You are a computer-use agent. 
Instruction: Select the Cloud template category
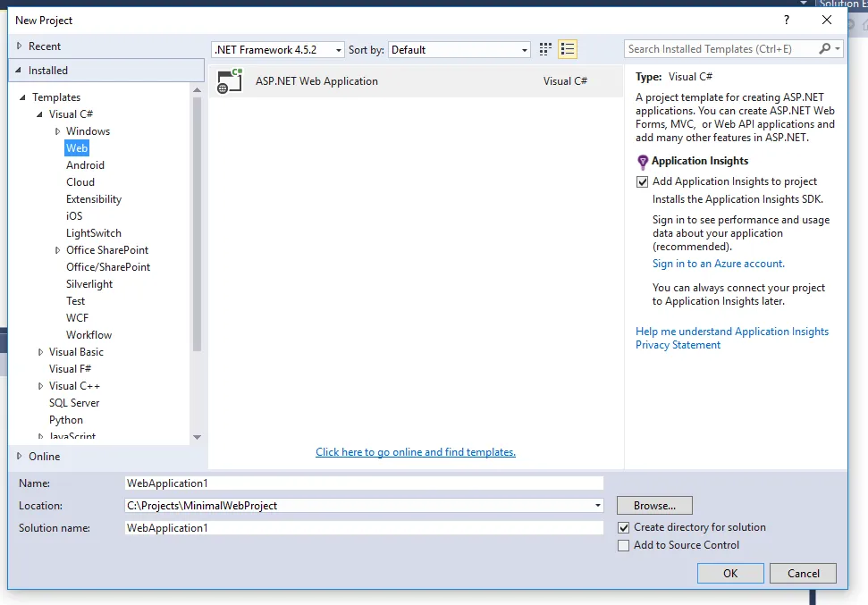(80, 182)
